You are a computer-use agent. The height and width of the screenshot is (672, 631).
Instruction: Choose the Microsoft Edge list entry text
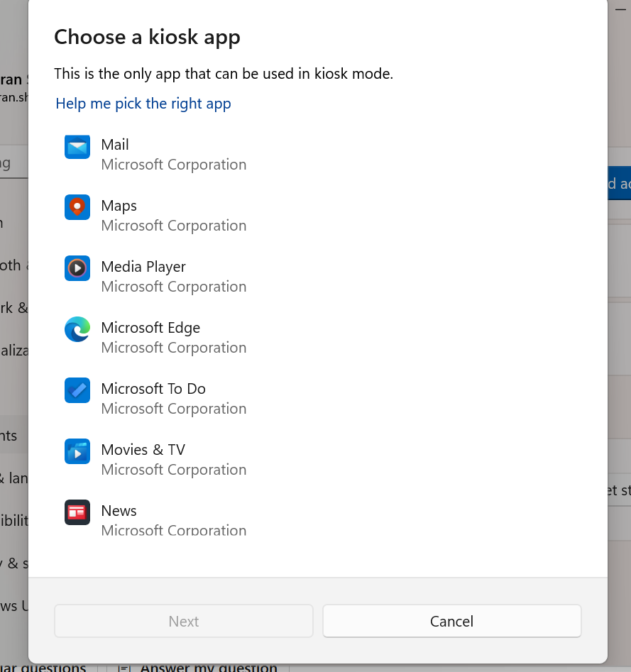tap(150, 327)
